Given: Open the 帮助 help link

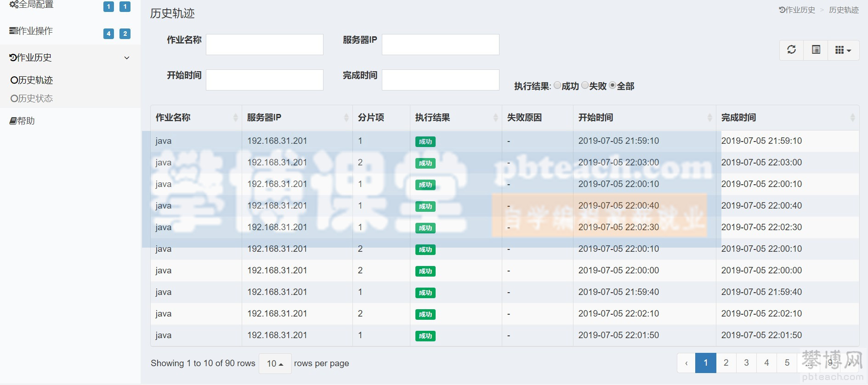Looking at the screenshot, I should coord(23,121).
